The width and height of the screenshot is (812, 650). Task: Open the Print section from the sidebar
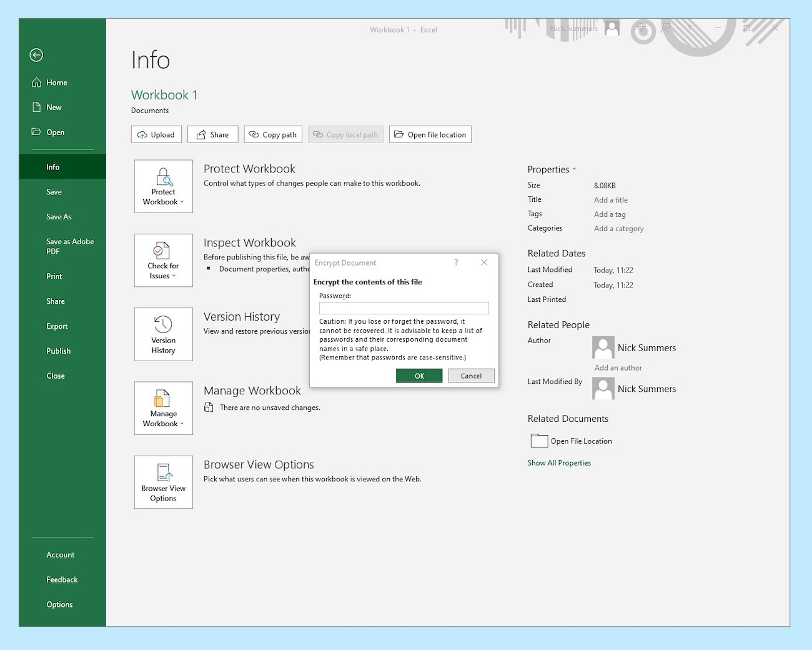54,276
